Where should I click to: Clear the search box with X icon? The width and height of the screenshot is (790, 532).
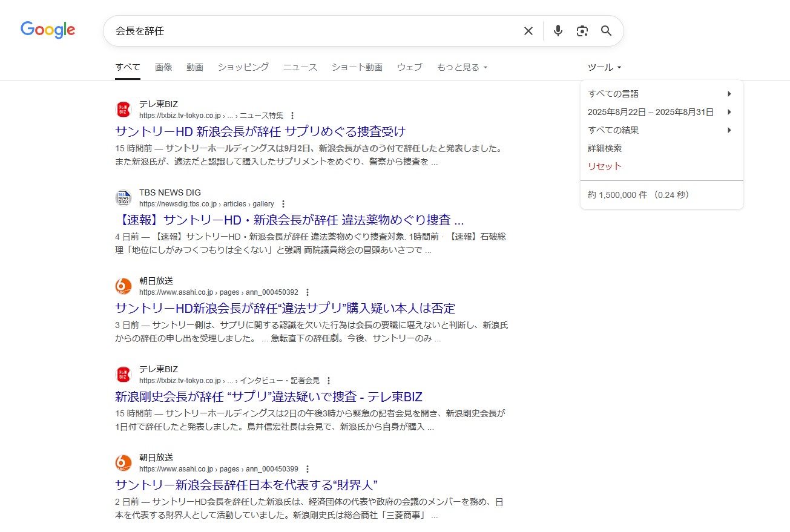528,31
